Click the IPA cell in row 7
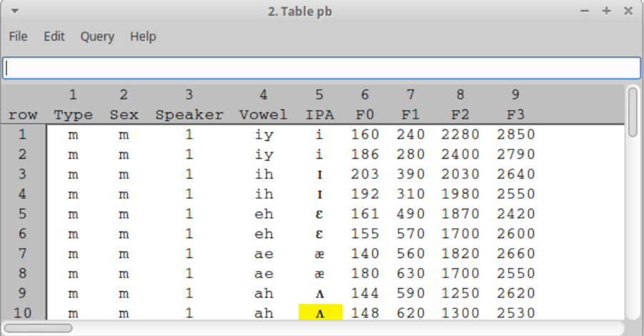The height and width of the screenshot is (336, 644). 319,254
